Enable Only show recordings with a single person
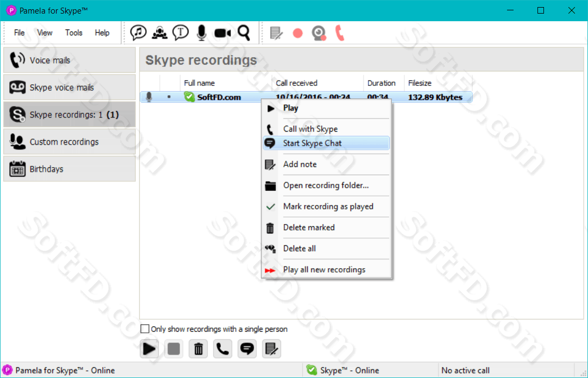The height and width of the screenshot is (378, 588). (x=145, y=329)
